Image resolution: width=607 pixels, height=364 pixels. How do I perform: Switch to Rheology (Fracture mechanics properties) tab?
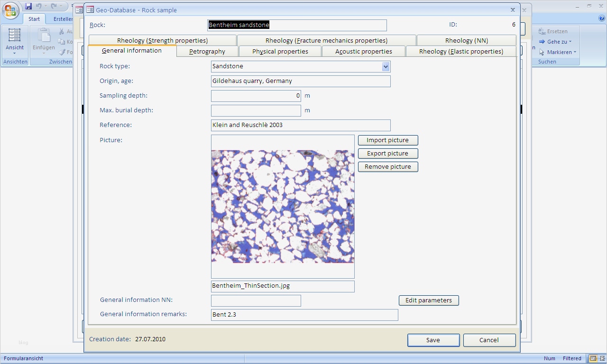pyautogui.click(x=327, y=40)
